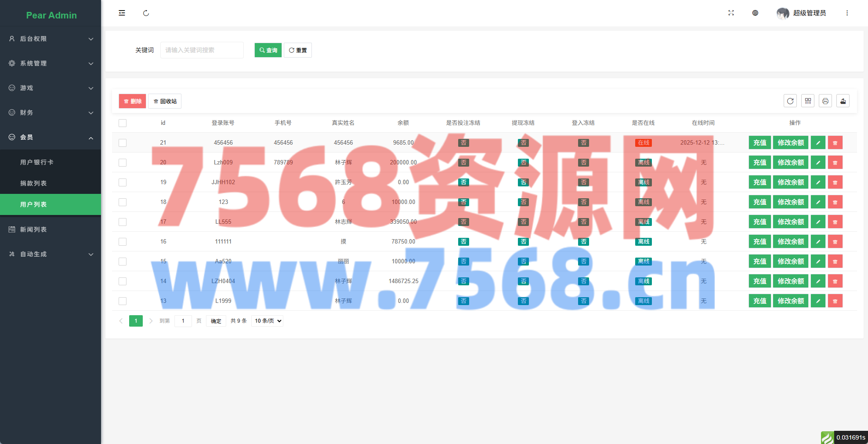Image resolution: width=868 pixels, height=444 pixels.
Task: Enter fullscreen mode via the expand icon
Action: tap(731, 13)
